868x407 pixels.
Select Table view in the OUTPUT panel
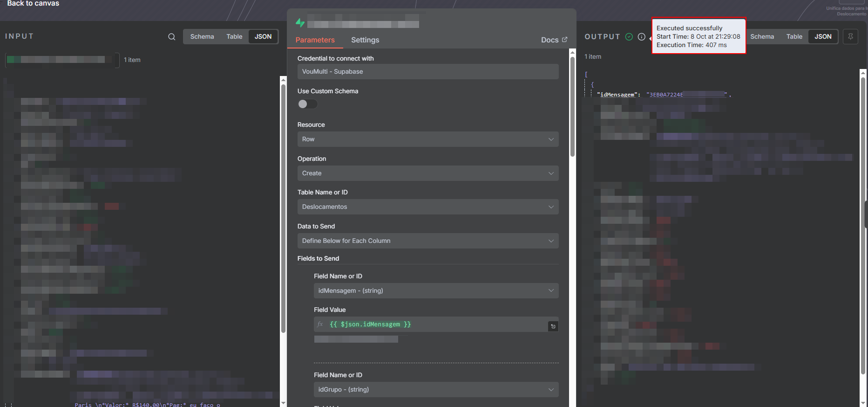pos(794,37)
